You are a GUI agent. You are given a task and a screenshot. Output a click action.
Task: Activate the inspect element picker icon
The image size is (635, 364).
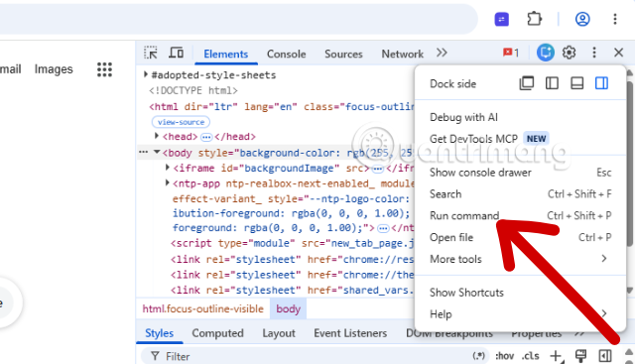pos(151,53)
